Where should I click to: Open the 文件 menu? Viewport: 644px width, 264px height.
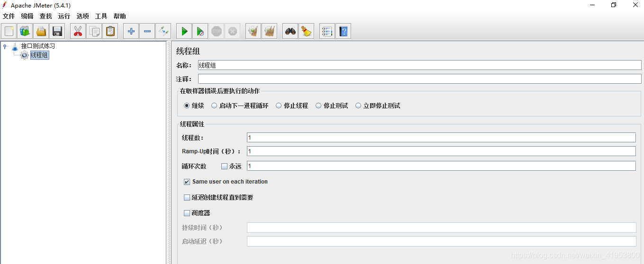click(x=9, y=16)
